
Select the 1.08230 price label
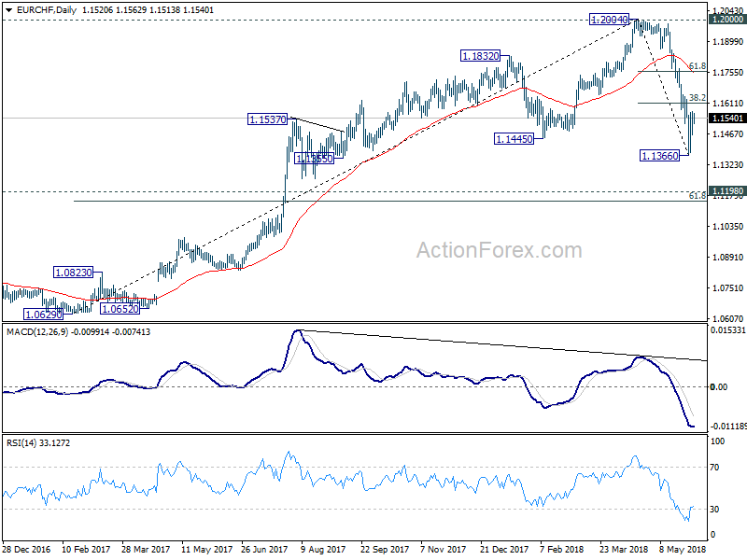click(74, 273)
